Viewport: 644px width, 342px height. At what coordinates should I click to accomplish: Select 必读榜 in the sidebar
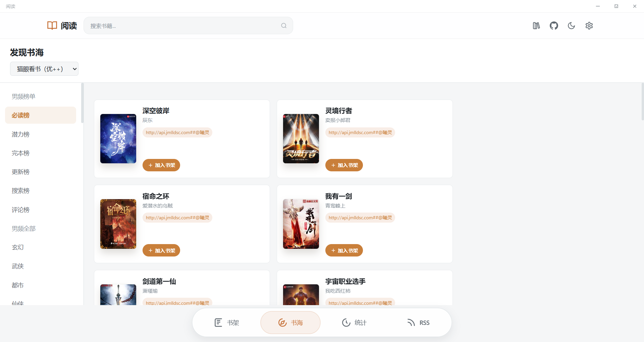[x=41, y=115]
